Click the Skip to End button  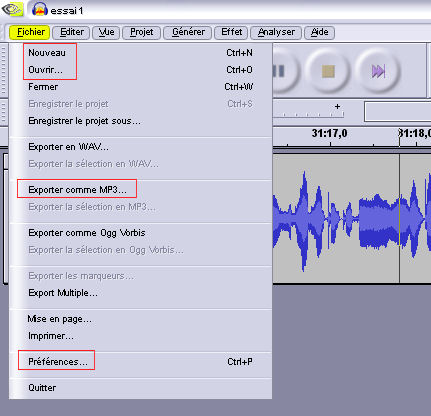coord(378,71)
